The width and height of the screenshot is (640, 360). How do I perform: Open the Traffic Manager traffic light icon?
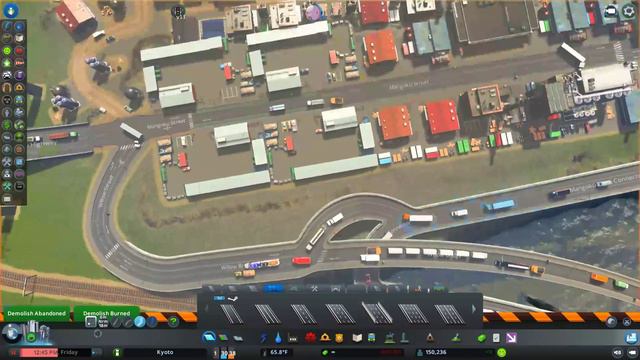point(178,12)
